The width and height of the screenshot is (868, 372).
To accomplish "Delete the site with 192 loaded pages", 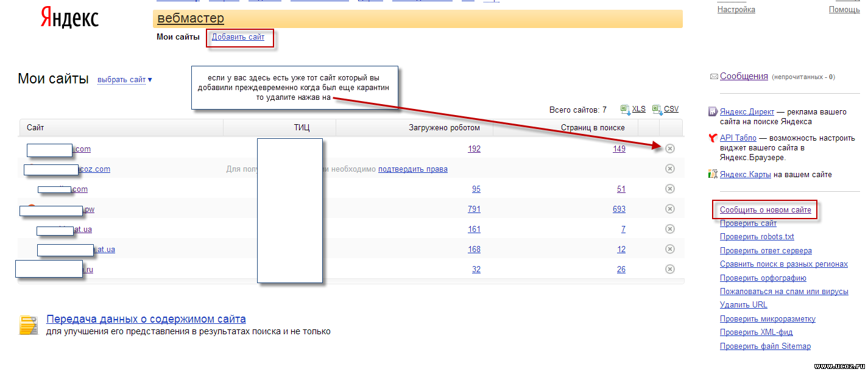I will [670, 149].
